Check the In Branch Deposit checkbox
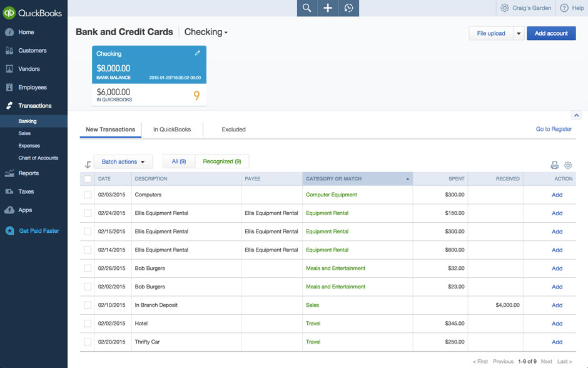 coord(88,305)
